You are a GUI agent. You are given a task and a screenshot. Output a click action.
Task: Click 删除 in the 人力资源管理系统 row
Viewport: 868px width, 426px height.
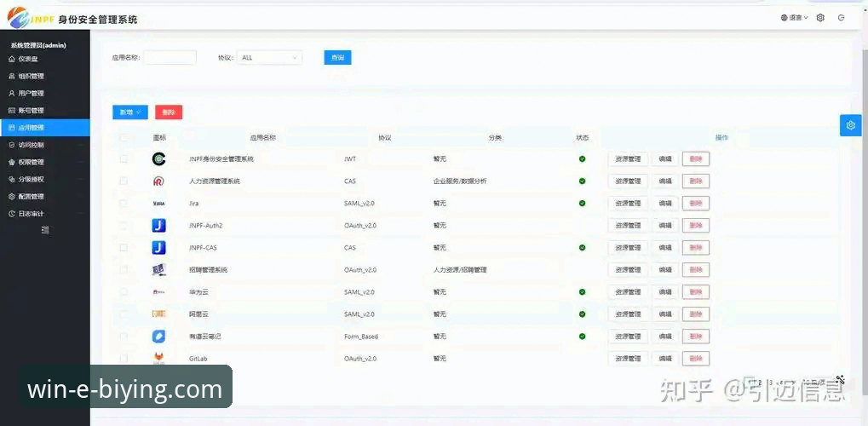click(696, 181)
